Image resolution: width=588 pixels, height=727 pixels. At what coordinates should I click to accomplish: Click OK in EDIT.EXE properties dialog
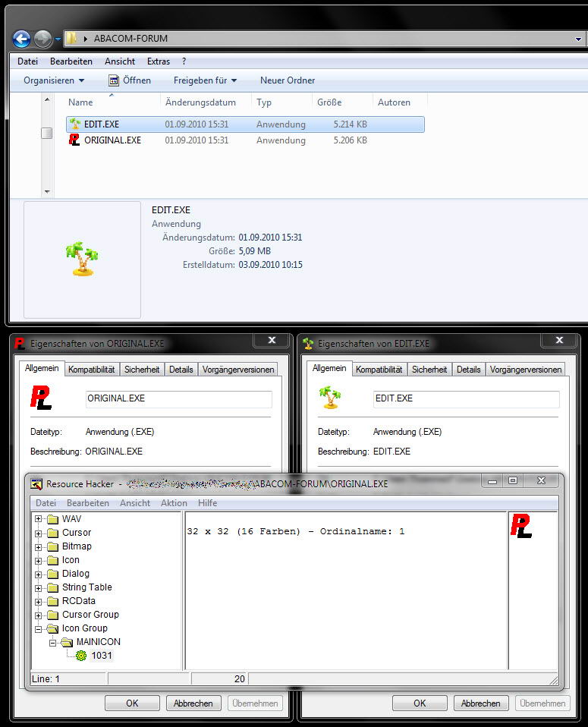tap(420, 703)
